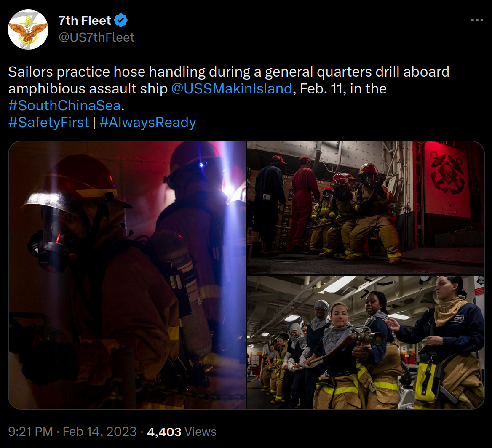Image resolution: width=492 pixels, height=448 pixels.
Task: Click the Feb 14, 2023 date
Action: pos(99,432)
